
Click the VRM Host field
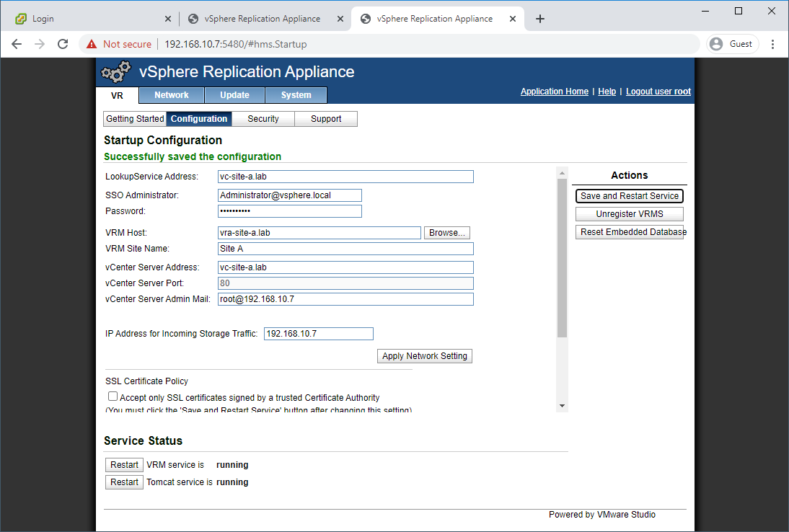[319, 233]
